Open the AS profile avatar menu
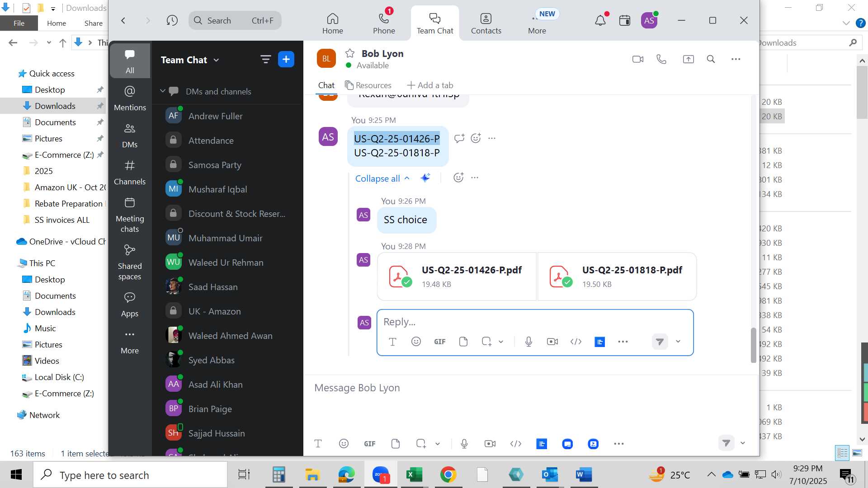This screenshot has width=868, height=488. click(x=649, y=20)
